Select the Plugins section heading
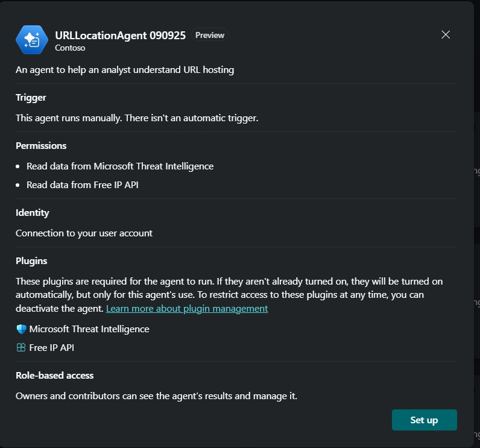The width and height of the screenshot is (480, 448). (x=31, y=260)
